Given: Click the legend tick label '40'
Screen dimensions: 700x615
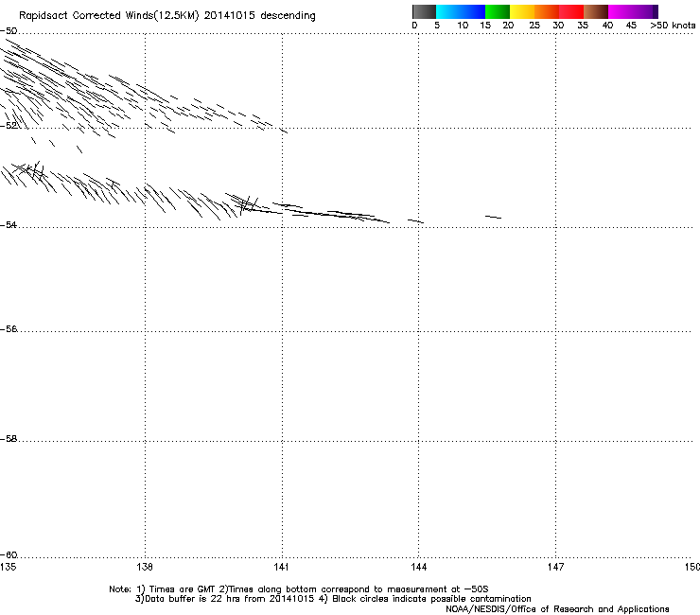Looking at the screenshot, I should [x=607, y=26].
